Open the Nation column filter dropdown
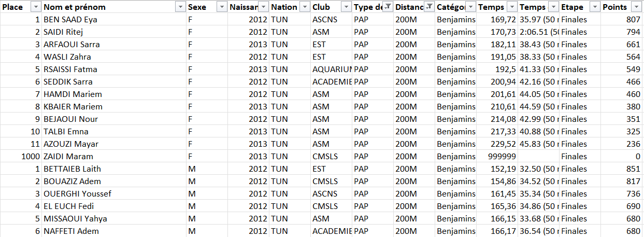Image resolution: width=644 pixels, height=237 pixels. click(x=305, y=7)
